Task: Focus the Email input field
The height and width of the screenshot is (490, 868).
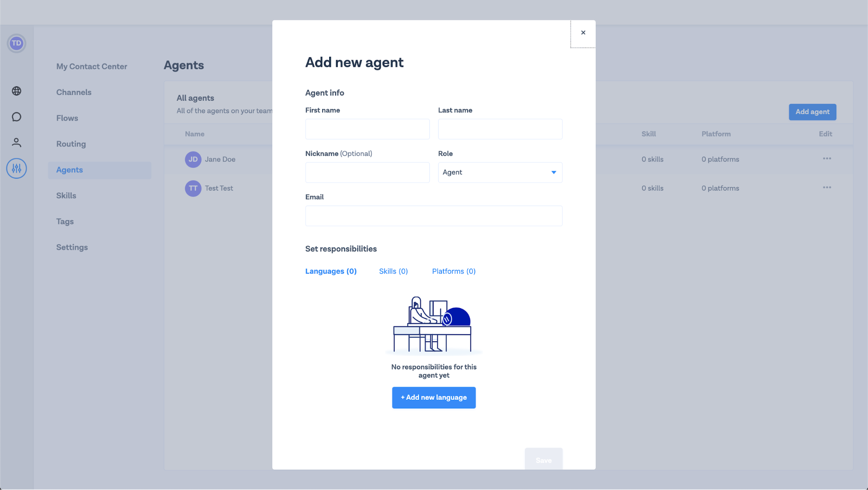Action: (x=434, y=216)
